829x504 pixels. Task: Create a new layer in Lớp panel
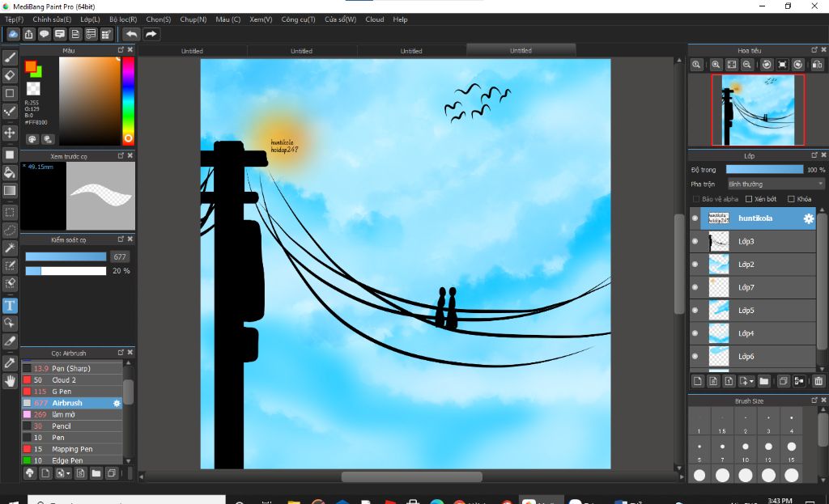(698, 381)
